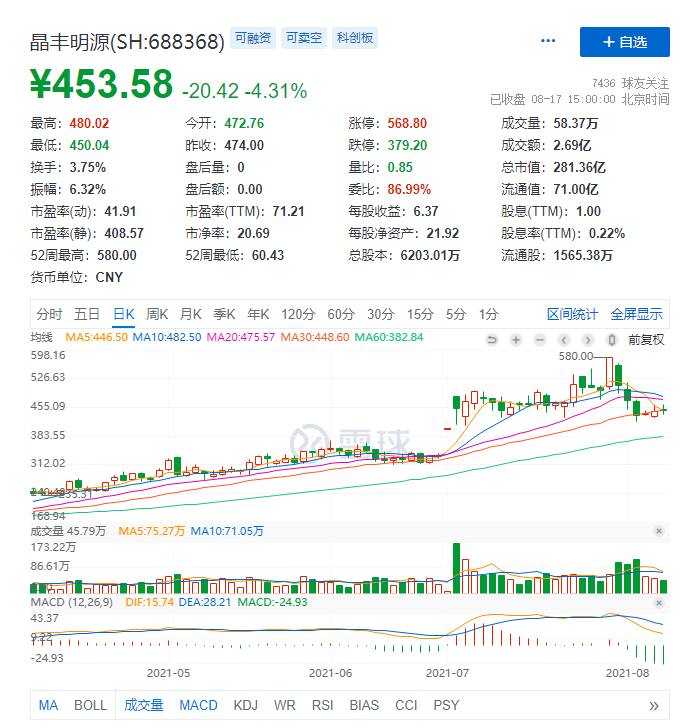The height and width of the screenshot is (728, 698).
Task: Toggle the WR sub-indicator
Action: (285, 706)
